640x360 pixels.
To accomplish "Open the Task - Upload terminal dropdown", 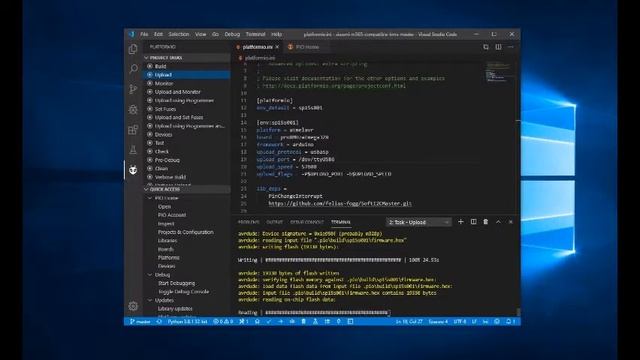I will pos(418,222).
